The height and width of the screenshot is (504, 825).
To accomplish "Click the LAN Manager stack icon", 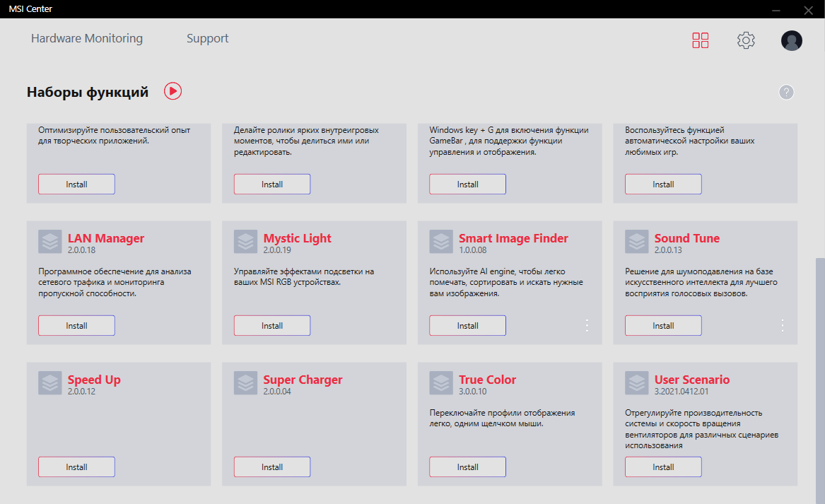I will pos(50,242).
